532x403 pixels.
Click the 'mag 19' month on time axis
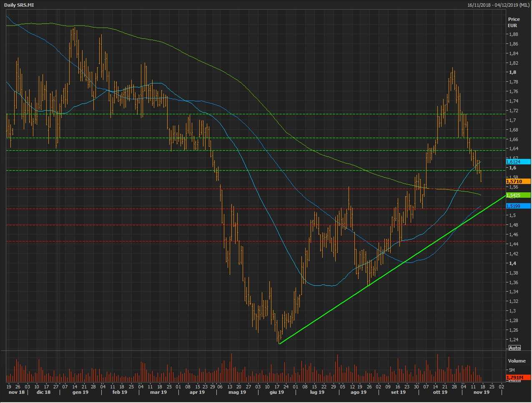tap(237, 392)
